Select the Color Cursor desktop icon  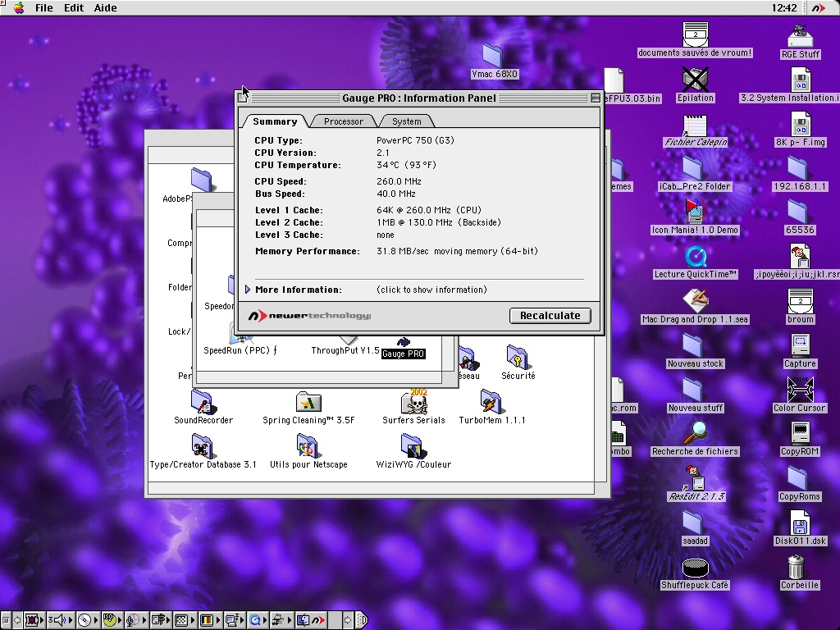point(800,390)
